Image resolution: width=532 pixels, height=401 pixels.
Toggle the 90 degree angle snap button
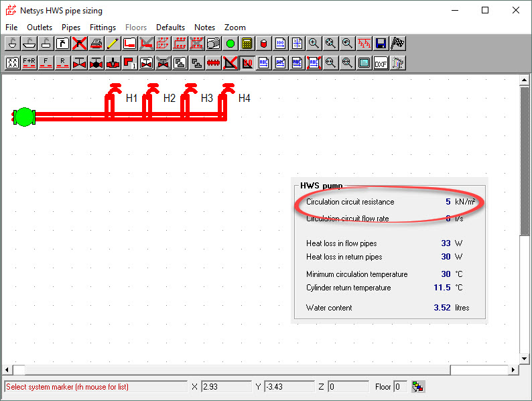click(247, 63)
